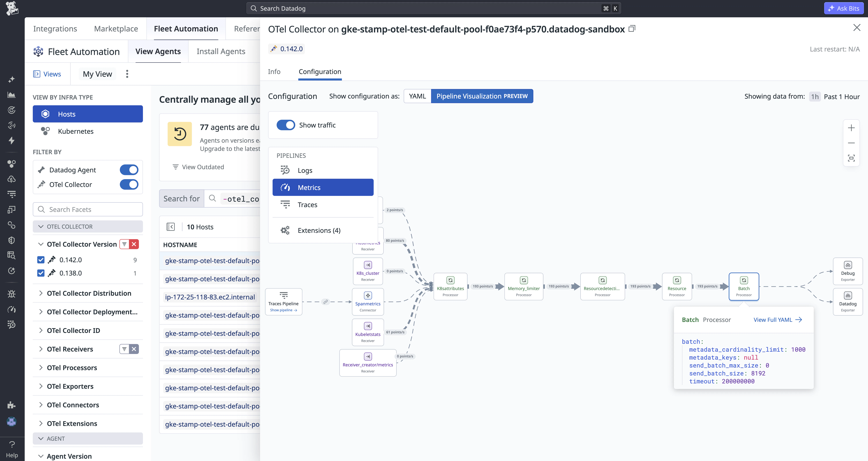Screen dimensions: 868x461
Task: Open the My View options kebab menu
Action: point(127,74)
